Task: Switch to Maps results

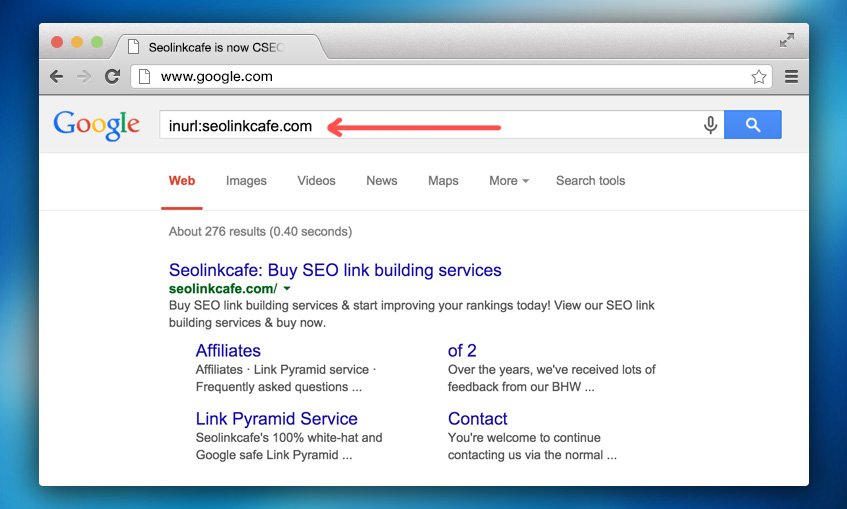Action: point(443,181)
